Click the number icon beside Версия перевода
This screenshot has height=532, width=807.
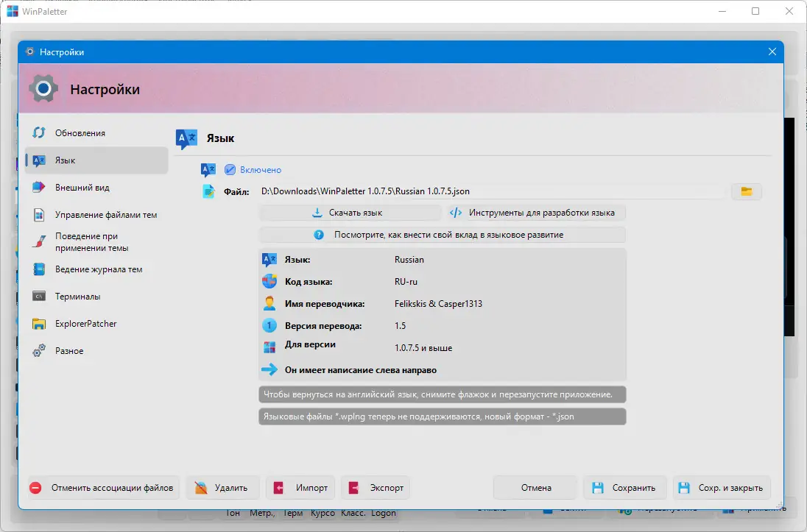(x=269, y=326)
